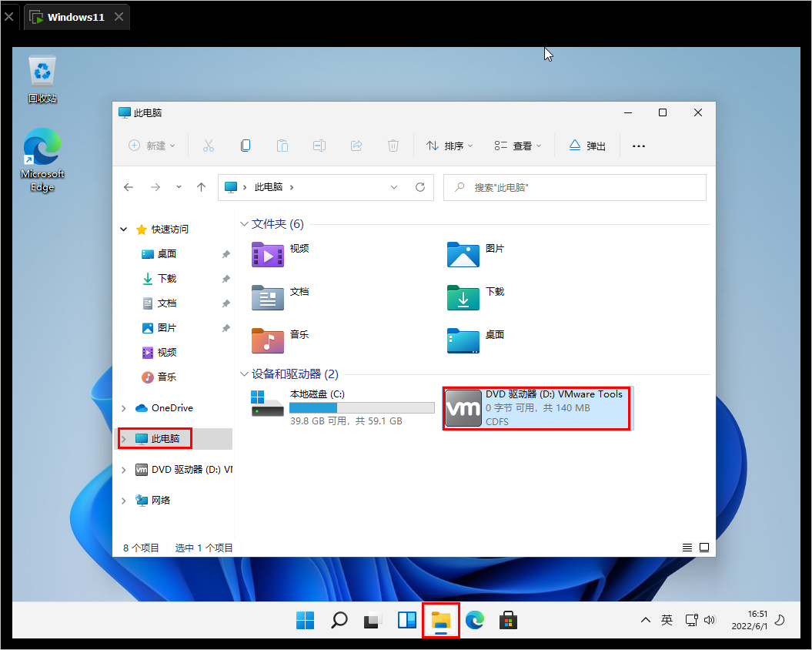Screen dimensions: 812x650
Task: Unpin 下载 from 快速访问
Action: point(225,278)
